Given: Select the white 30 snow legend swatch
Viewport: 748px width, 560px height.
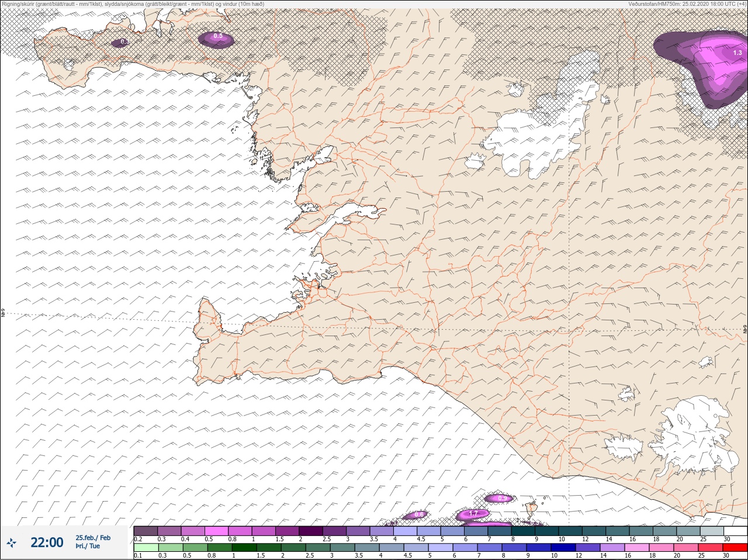Looking at the screenshot, I should pyautogui.click(x=735, y=531).
